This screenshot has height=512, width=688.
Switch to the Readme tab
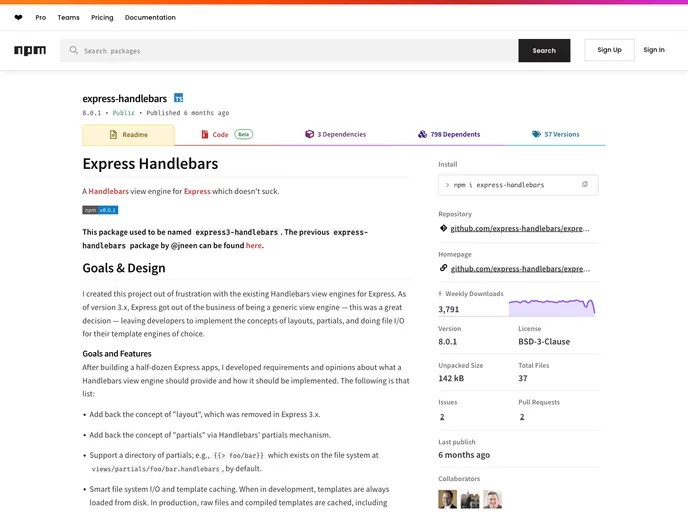[129, 135]
